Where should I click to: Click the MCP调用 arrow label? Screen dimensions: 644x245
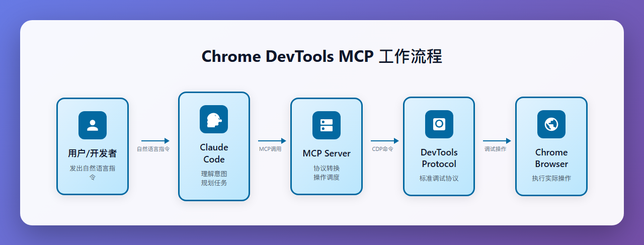(270, 149)
